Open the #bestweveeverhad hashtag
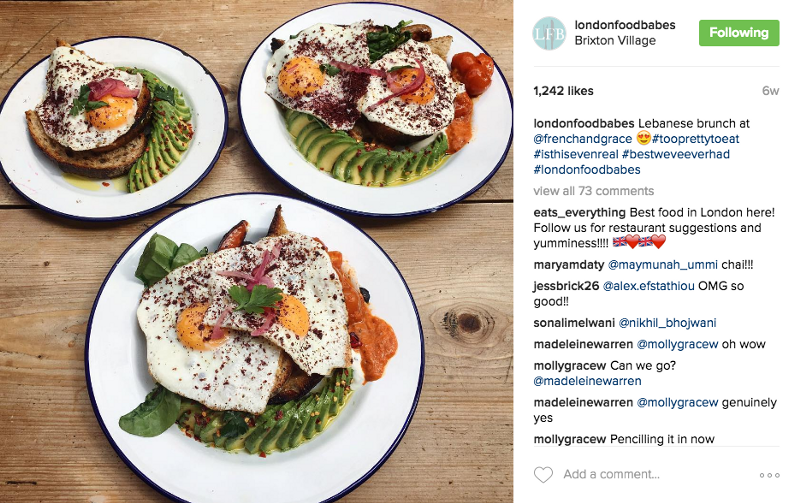The image size is (800, 503). click(676, 154)
